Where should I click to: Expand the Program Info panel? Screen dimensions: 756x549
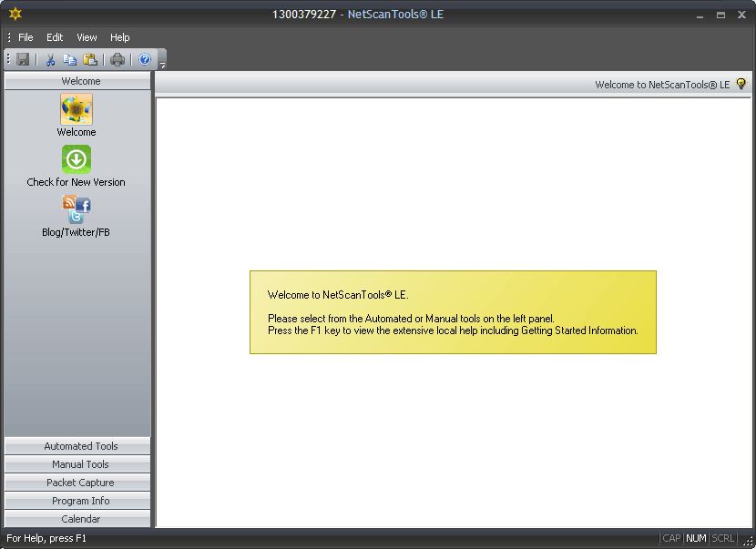click(x=77, y=502)
